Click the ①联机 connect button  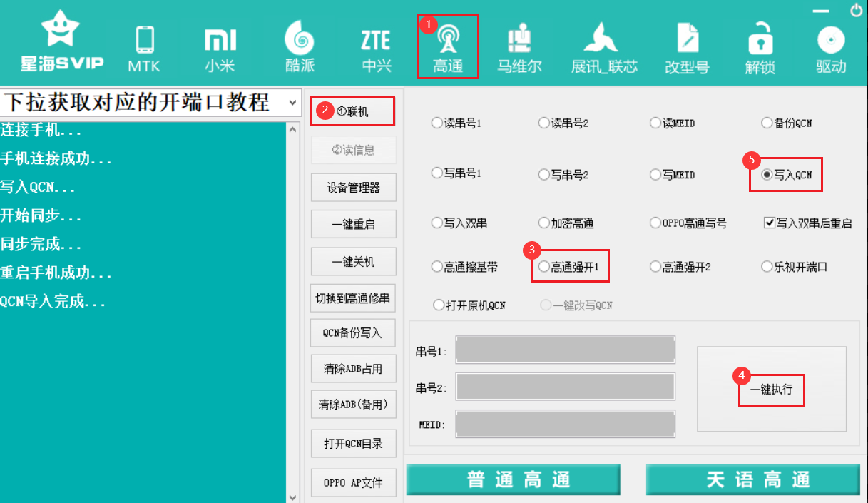(x=352, y=112)
